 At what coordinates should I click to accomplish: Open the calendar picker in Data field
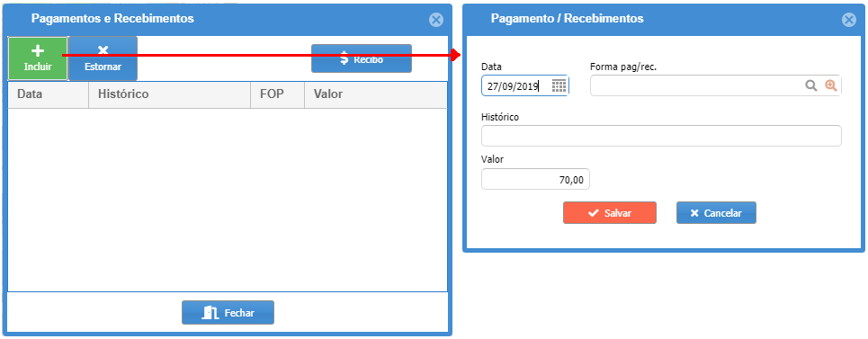559,85
